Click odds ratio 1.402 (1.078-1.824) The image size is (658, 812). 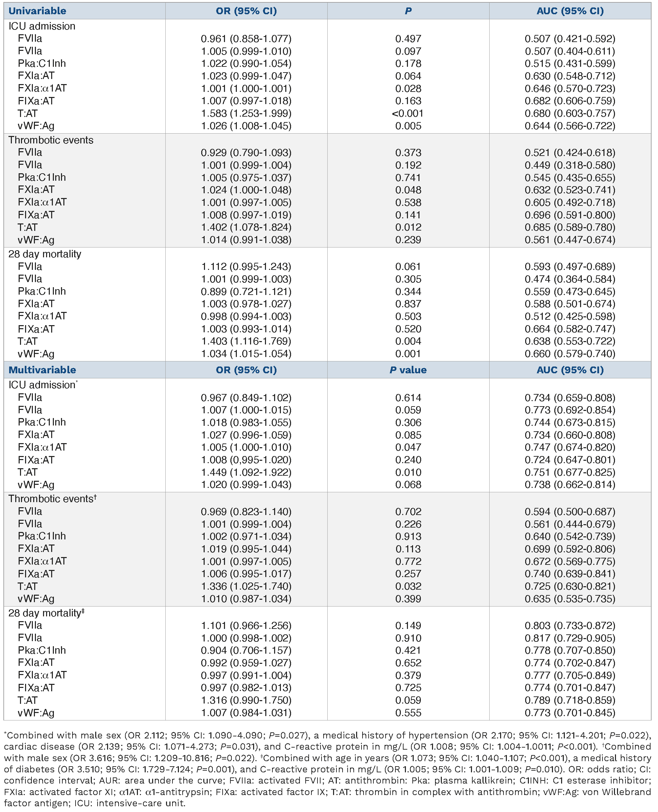[246, 227]
